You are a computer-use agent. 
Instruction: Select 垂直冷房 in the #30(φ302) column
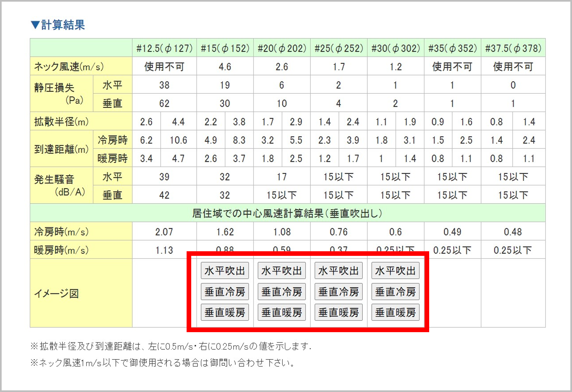[395, 292]
